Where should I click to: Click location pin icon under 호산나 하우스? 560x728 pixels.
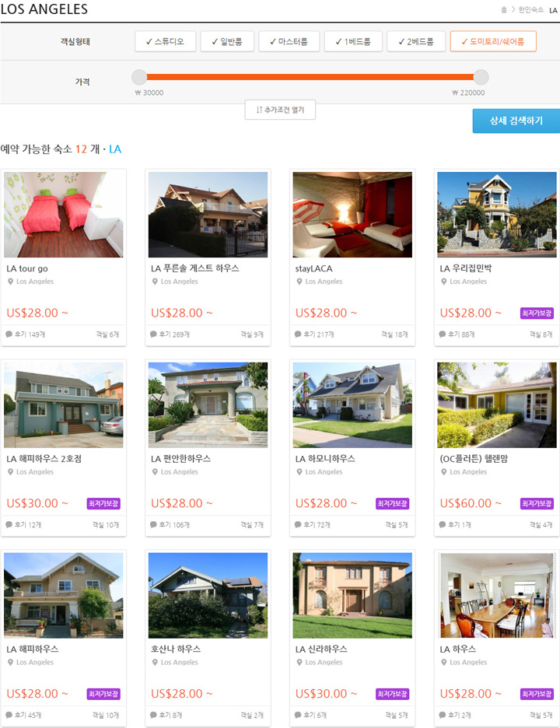pos(155,662)
